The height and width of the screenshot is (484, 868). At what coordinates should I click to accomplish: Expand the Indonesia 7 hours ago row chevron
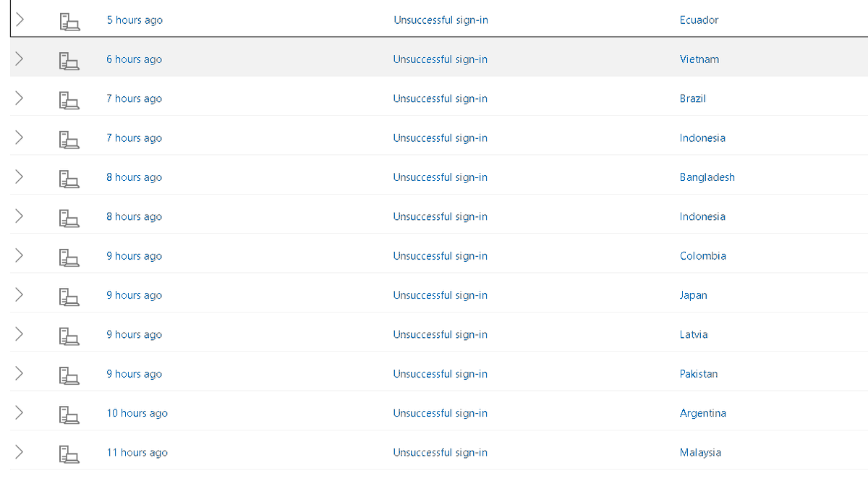coord(20,137)
